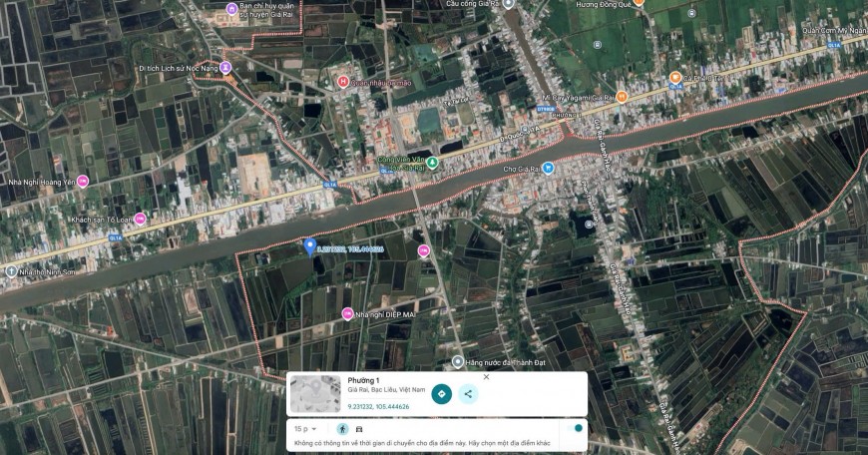This screenshot has height=455, width=868.
Task: Open Ban chỉ huy quân sự huyện marker
Action: click(x=231, y=9)
